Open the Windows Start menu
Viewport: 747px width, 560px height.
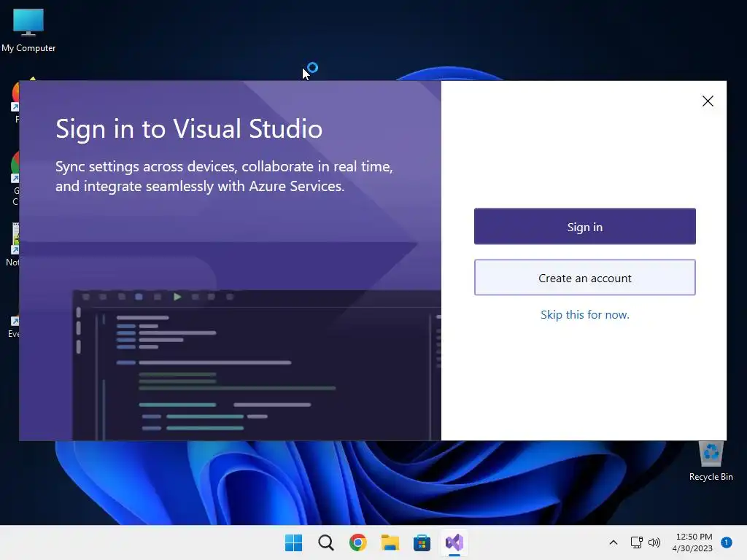point(293,542)
